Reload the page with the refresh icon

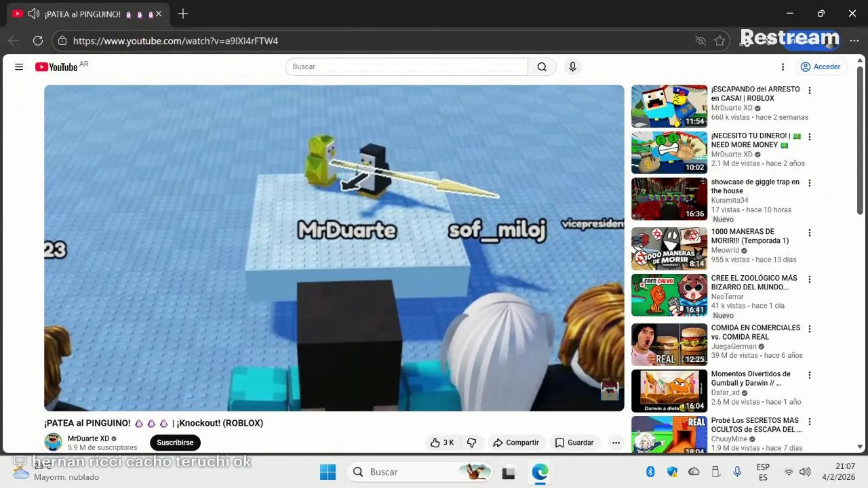pyautogui.click(x=38, y=41)
